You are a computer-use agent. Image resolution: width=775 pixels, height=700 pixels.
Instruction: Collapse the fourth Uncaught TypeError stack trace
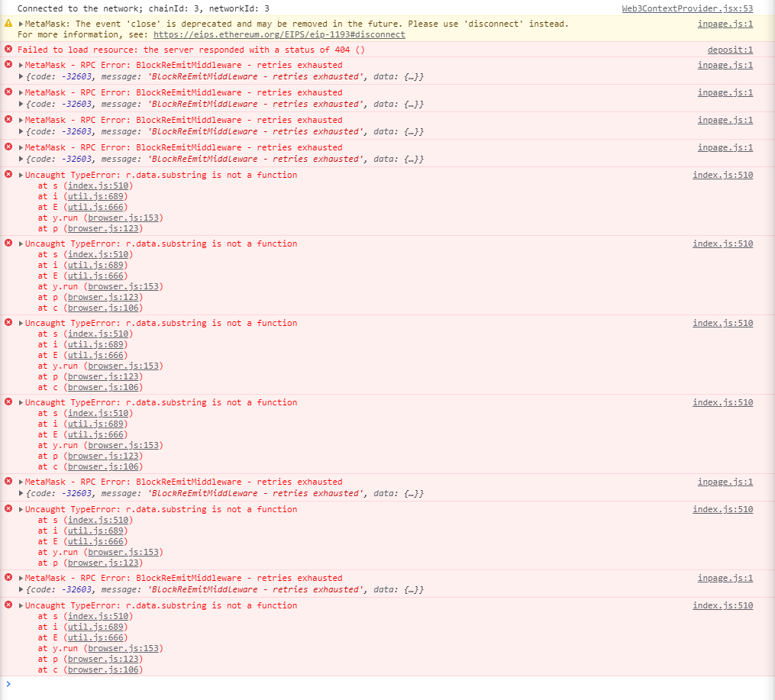click(21, 402)
